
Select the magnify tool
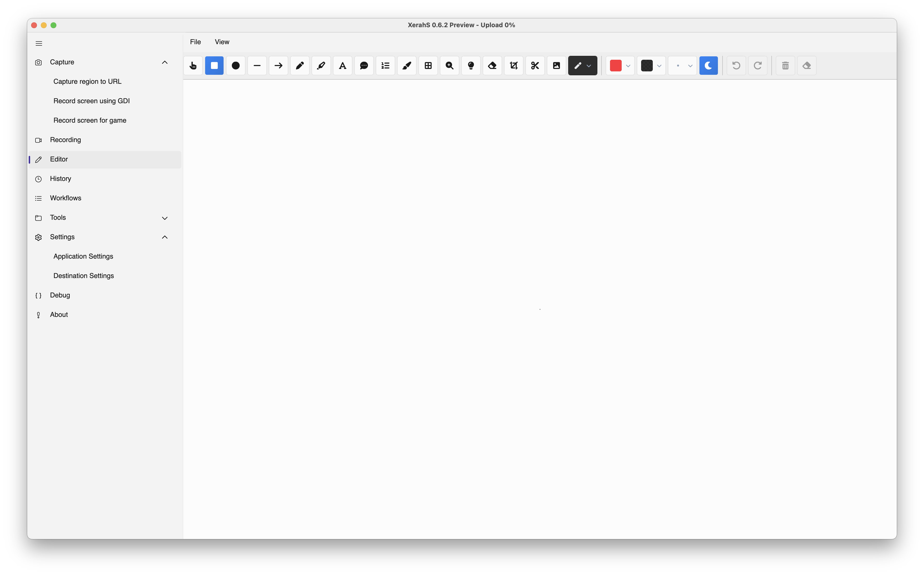pos(449,66)
